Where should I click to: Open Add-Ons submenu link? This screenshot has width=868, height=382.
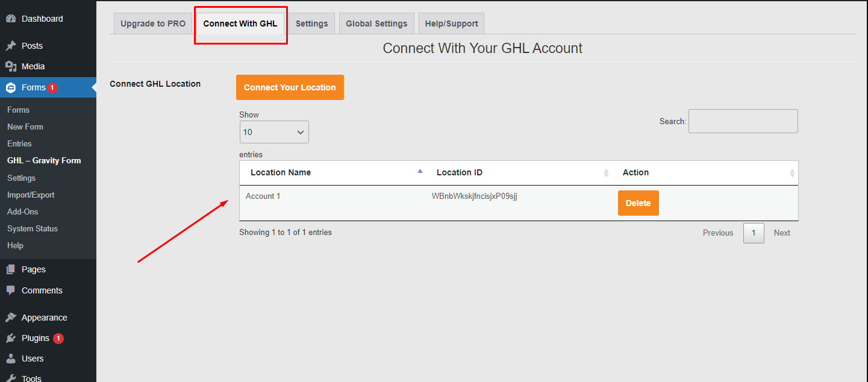pos(22,211)
